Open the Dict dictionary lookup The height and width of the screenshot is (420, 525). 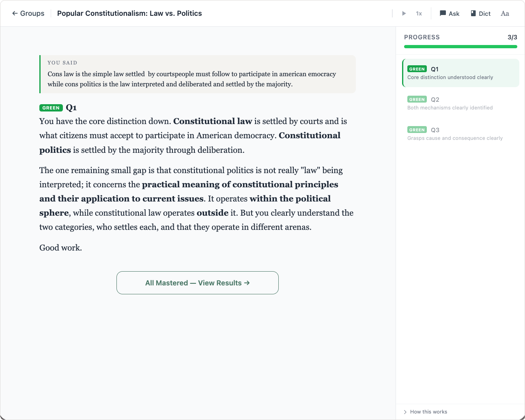(x=480, y=13)
